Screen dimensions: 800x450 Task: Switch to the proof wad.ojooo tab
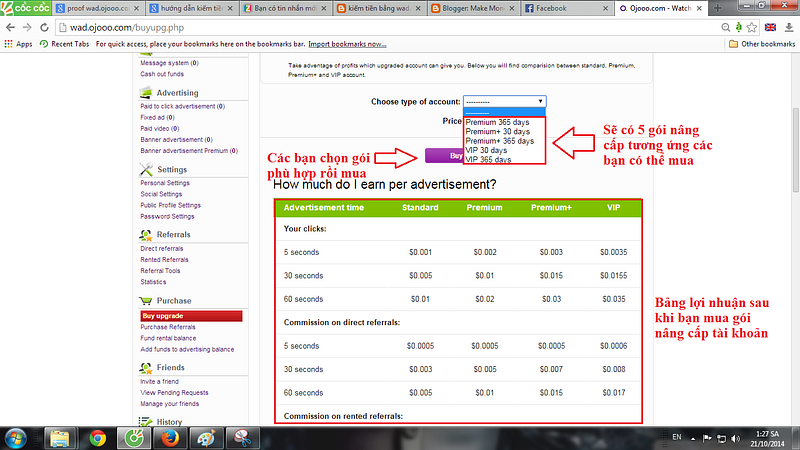click(x=97, y=8)
